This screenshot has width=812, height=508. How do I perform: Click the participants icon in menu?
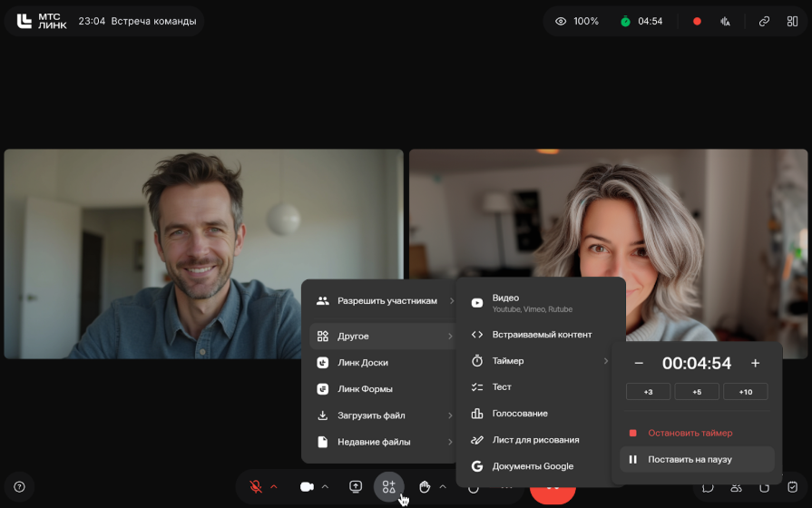(x=323, y=301)
